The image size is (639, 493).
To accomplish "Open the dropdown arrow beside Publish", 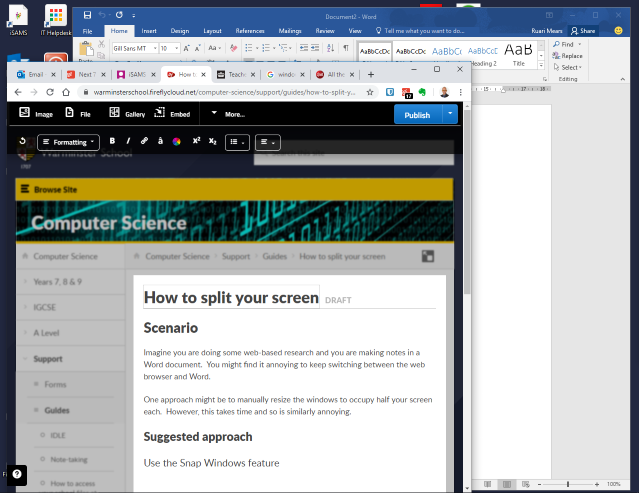I will (450, 115).
